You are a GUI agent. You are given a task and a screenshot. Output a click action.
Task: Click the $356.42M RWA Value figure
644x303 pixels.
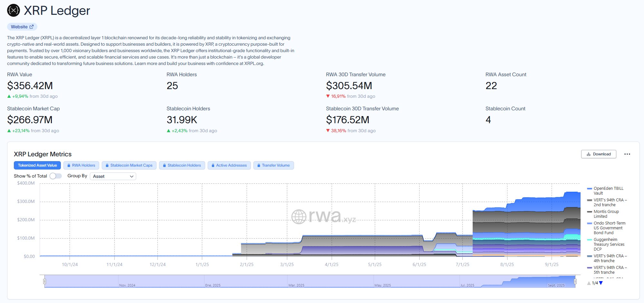(30, 86)
